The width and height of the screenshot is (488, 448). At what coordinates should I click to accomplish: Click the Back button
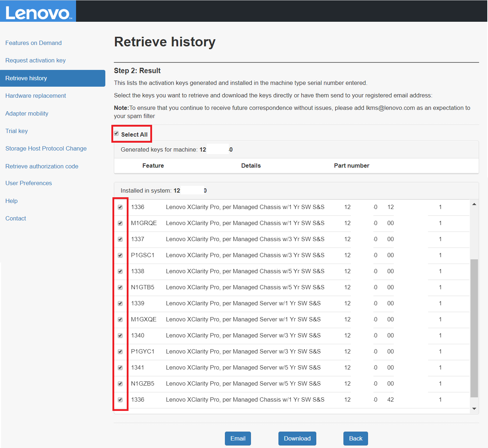[356, 438]
